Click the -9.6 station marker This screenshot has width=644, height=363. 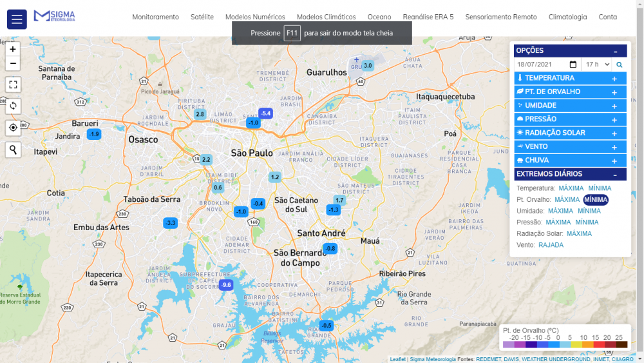[225, 284]
